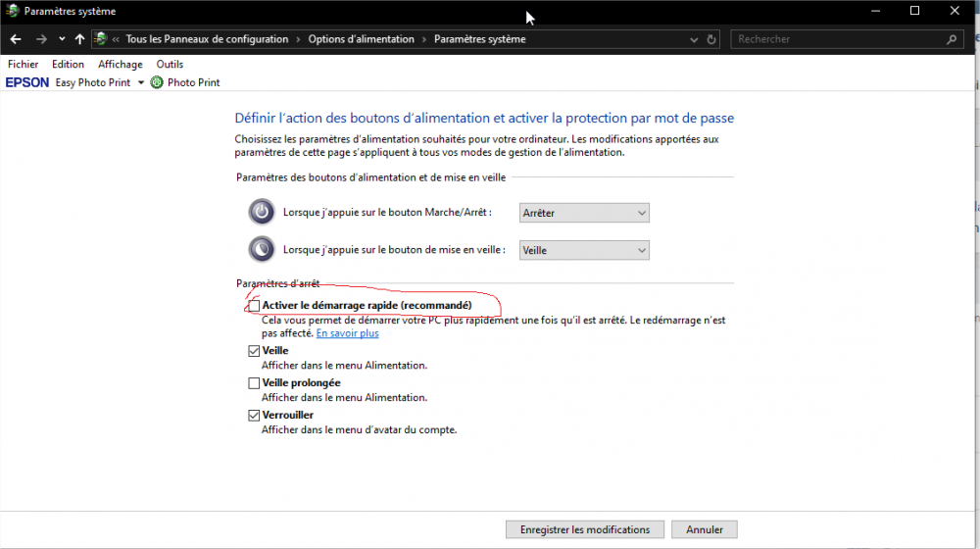Click the green Photo Print icon
The width and height of the screenshot is (980, 549).
tap(157, 82)
